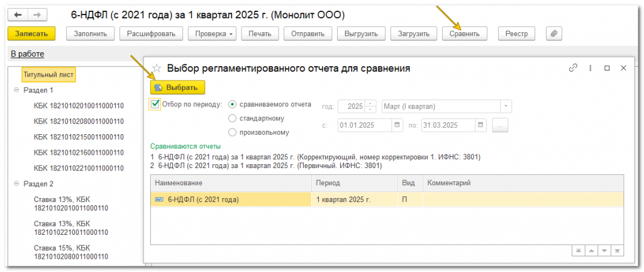Close the report selection dialog
The image size is (644, 272).
coord(623,68)
